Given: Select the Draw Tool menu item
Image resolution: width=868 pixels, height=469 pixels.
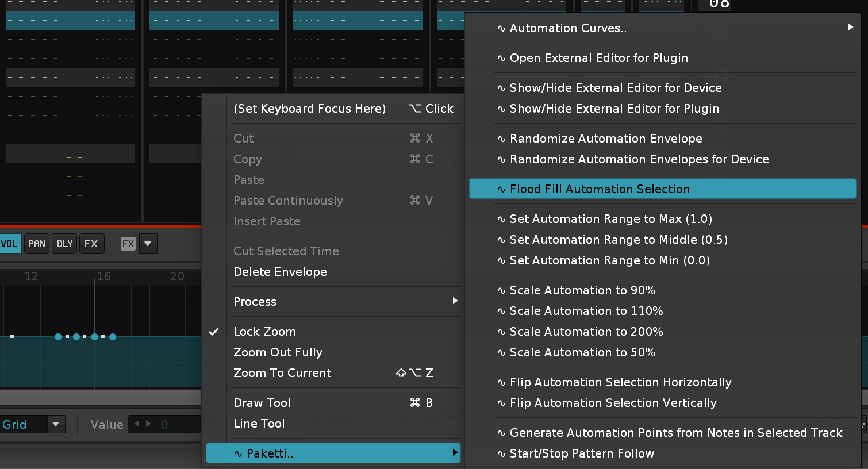Looking at the screenshot, I should pos(262,403).
